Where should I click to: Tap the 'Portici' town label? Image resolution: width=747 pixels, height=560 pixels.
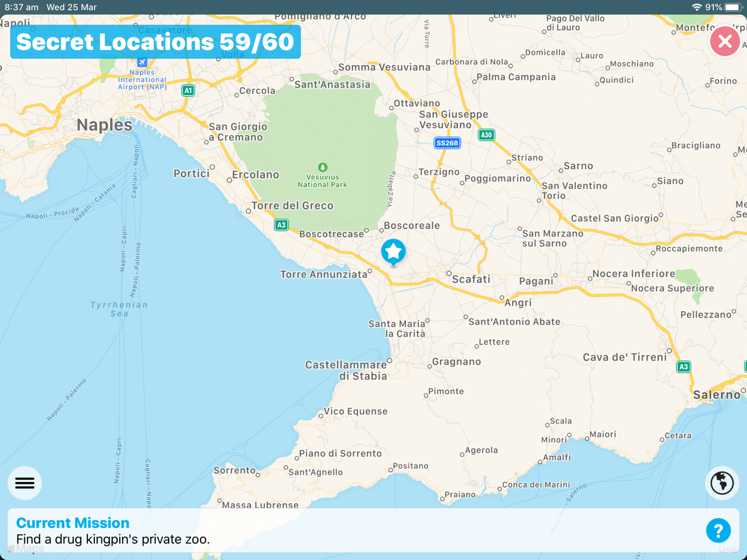pos(192,173)
